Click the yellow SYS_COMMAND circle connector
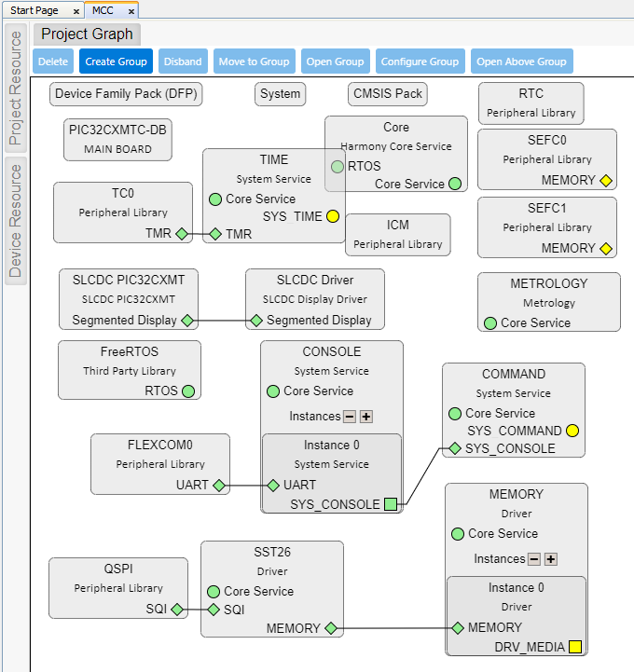The width and height of the screenshot is (634, 672). pyautogui.click(x=572, y=431)
